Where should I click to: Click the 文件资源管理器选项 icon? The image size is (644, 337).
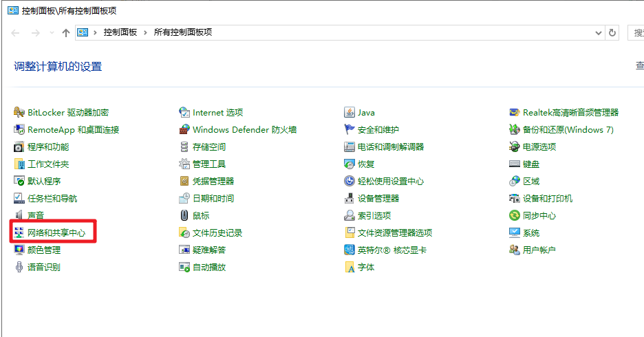pos(350,232)
